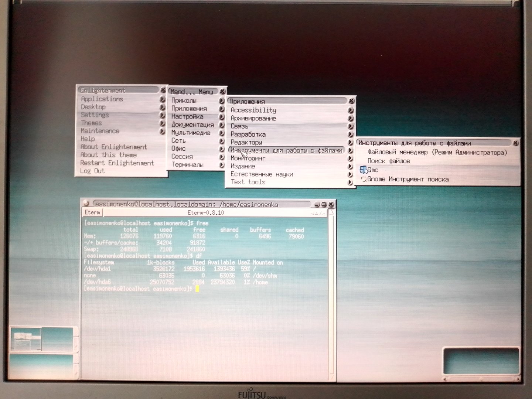Open Офис in the Mandrake menu
The height and width of the screenshot is (399, 532).
[178, 149]
